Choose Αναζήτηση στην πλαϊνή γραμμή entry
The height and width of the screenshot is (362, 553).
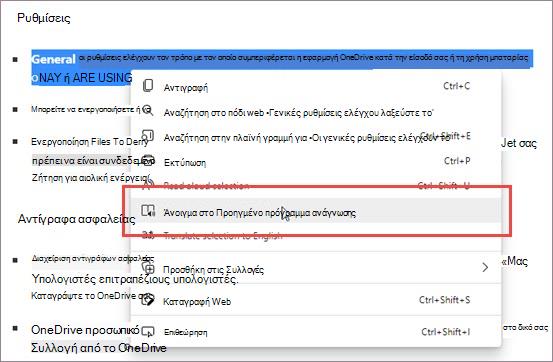coord(316,137)
